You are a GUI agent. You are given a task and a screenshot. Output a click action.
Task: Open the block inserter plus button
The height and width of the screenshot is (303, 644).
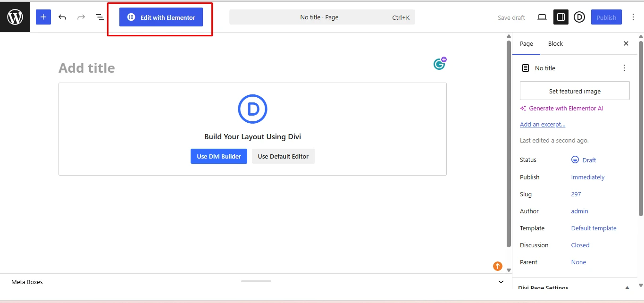point(43,17)
